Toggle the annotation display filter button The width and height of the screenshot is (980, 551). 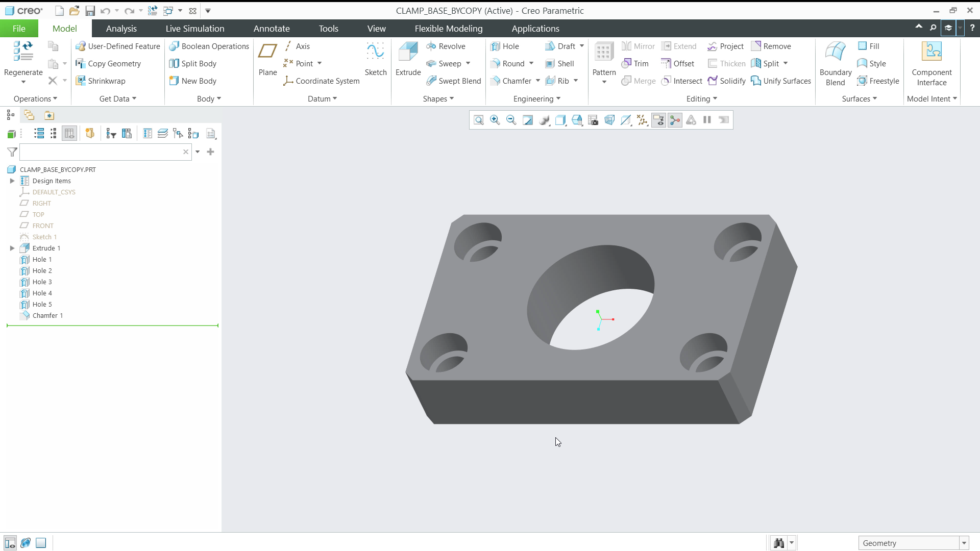click(658, 120)
